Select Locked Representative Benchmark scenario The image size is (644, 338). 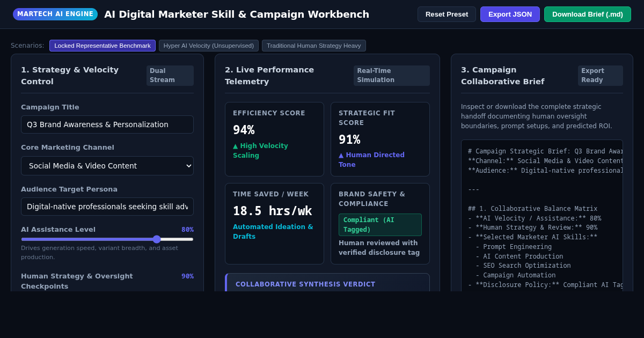tap(103, 46)
